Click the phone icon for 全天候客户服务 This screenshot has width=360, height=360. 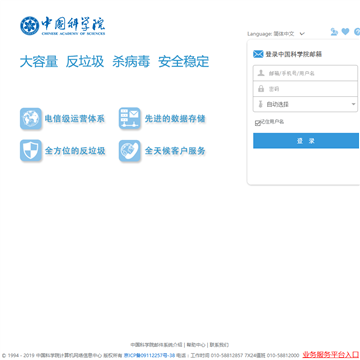130,151
